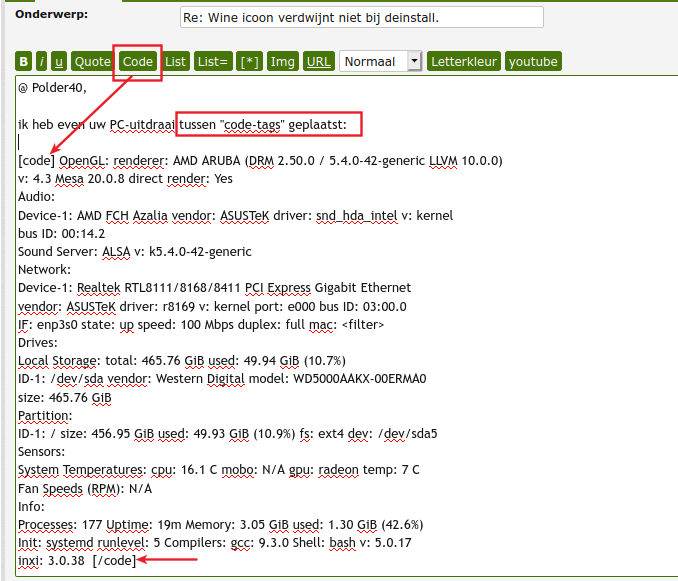Click the line 'bus ID: 00:14.2'
The image size is (678, 581).
click(61, 233)
